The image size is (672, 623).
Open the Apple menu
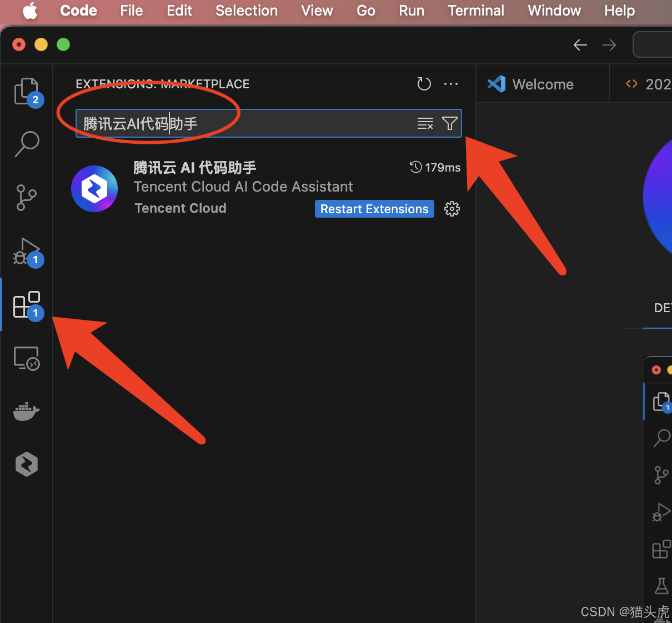(30, 11)
